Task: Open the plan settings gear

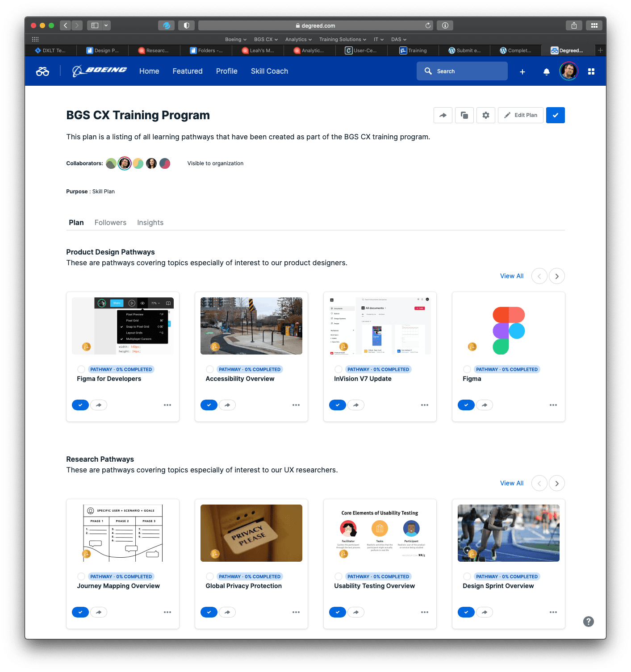Action: (x=485, y=115)
